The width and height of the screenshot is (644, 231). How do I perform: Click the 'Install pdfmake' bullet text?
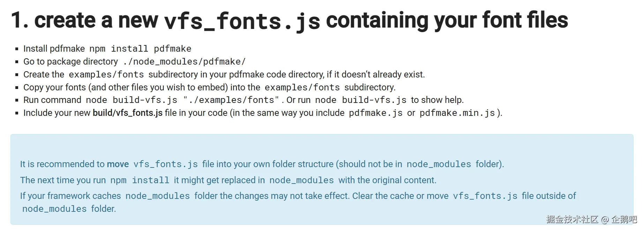point(54,49)
